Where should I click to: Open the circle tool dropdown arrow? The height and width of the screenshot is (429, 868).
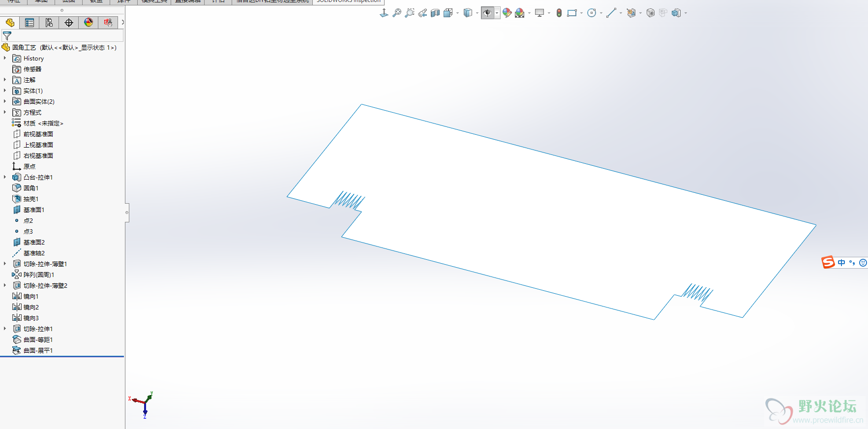point(601,13)
